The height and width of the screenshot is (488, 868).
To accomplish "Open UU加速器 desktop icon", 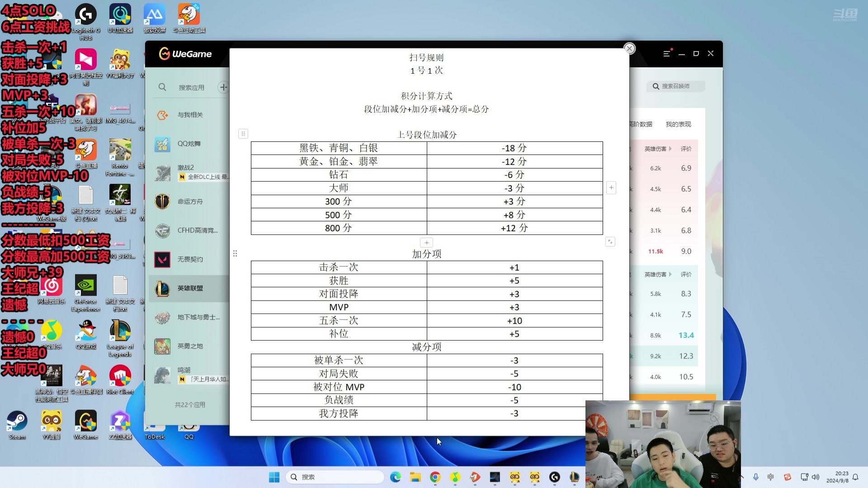I will click(x=120, y=18).
